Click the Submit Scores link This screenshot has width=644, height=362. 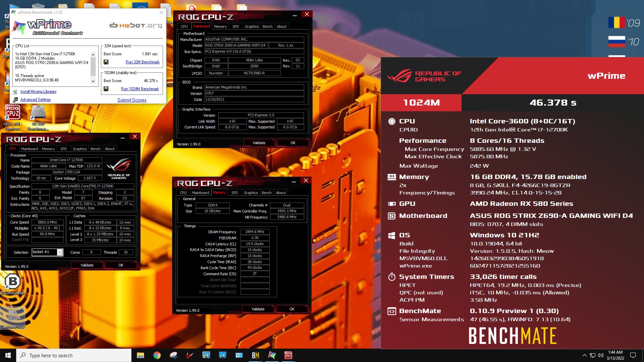(132, 100)
